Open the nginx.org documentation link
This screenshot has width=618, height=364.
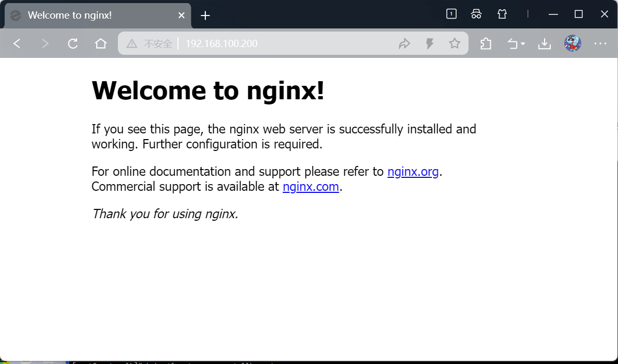pos(413,172)
